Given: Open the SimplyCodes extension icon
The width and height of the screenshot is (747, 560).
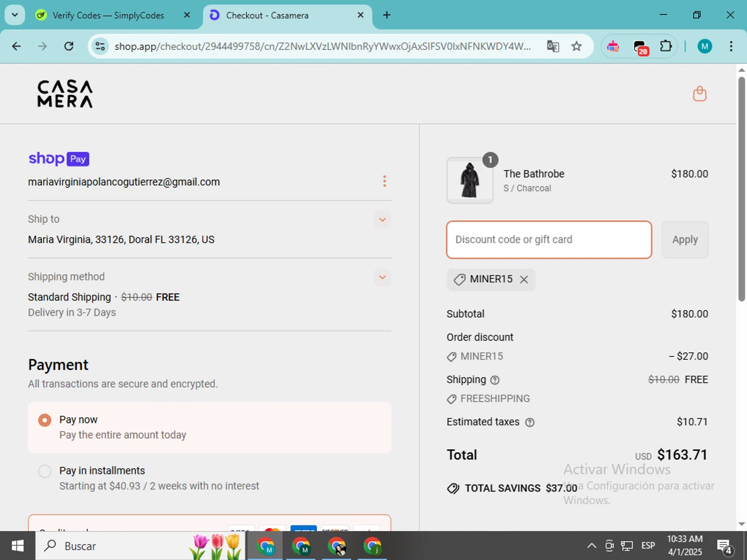Looking at the screenshot, I should coord(613,47).
